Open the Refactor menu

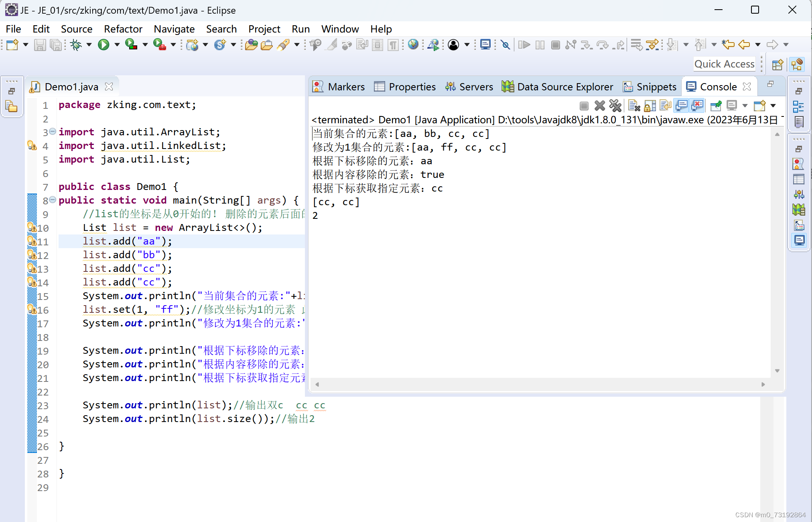(123, 29)
